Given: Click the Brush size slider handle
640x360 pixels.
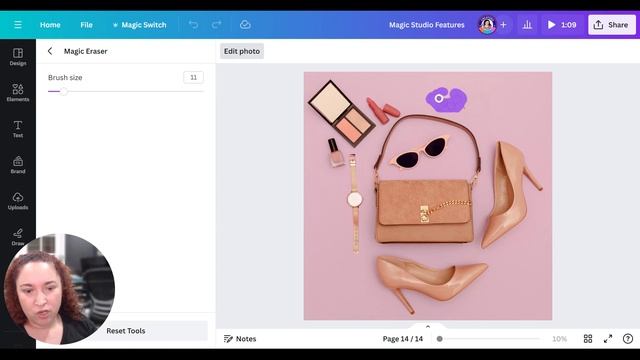Looking at the screenshot, I should coord(63,91).
